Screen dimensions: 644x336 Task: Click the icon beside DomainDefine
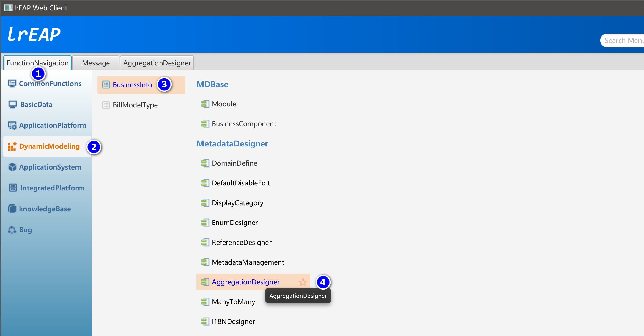tap(205, 163)
